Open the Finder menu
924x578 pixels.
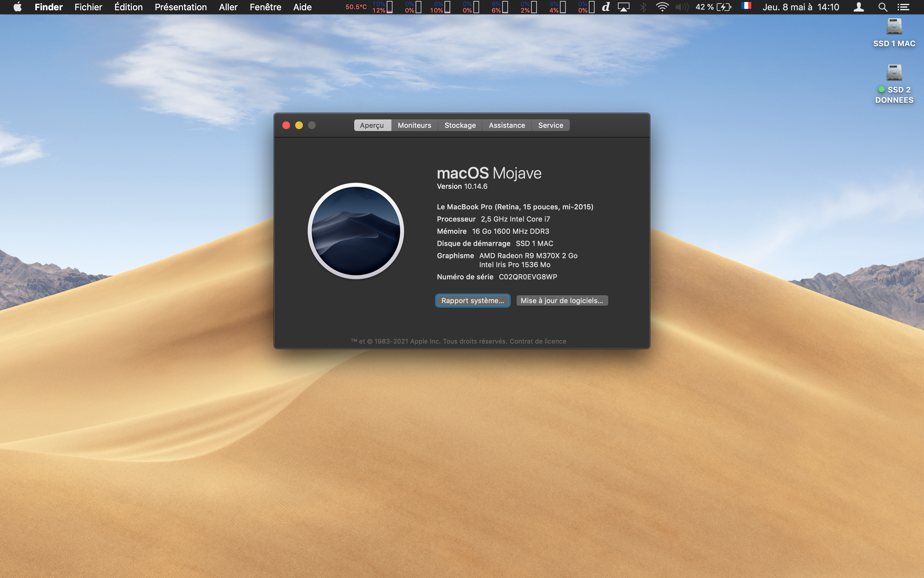48,7
